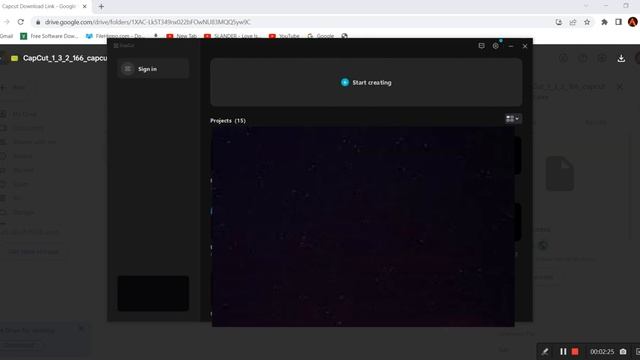
Task: Click install app icon in address bar
Action: pos(559,22)
